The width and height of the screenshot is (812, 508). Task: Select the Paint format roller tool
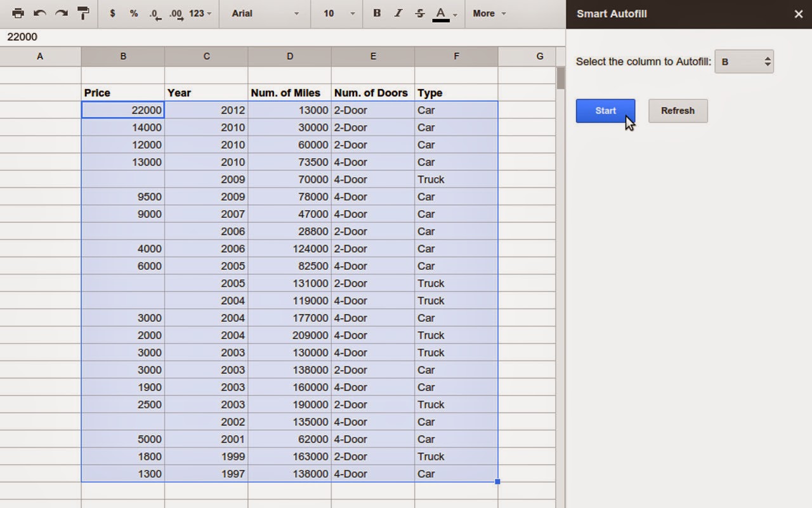pyautogui.click(x=83, y=13)
